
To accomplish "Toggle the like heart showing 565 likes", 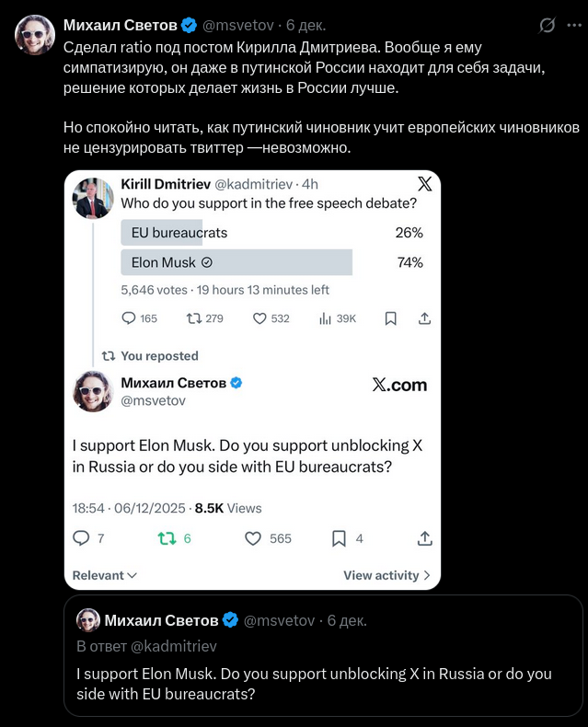I will click(254, 538).
